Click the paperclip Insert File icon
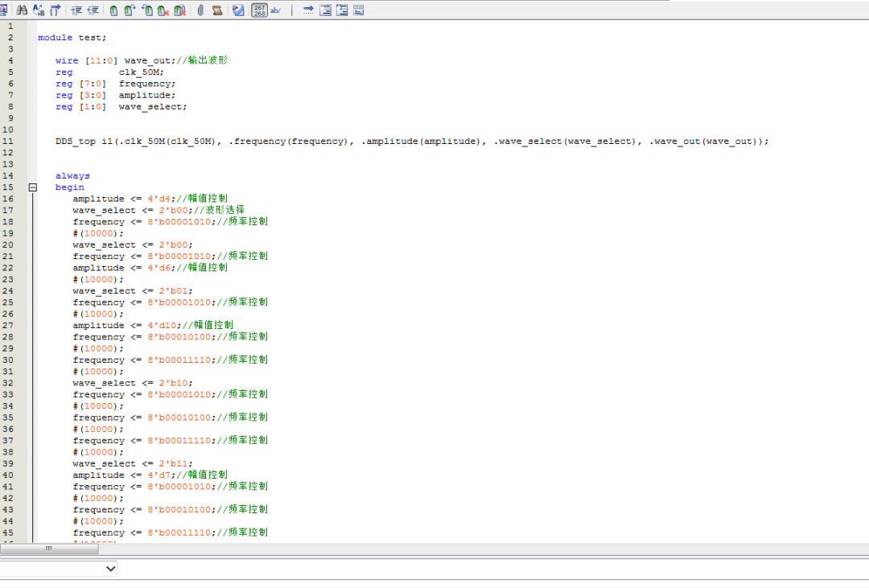 [200, 10]
